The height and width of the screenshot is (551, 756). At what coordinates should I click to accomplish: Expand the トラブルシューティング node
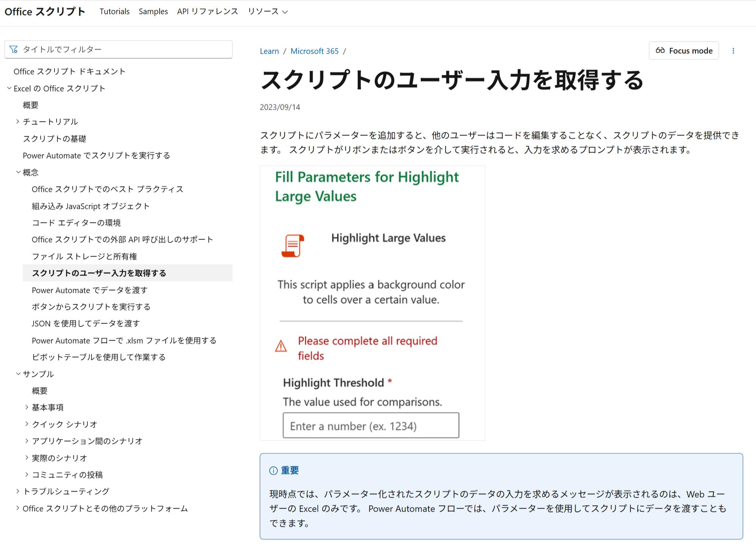[18, 491]
